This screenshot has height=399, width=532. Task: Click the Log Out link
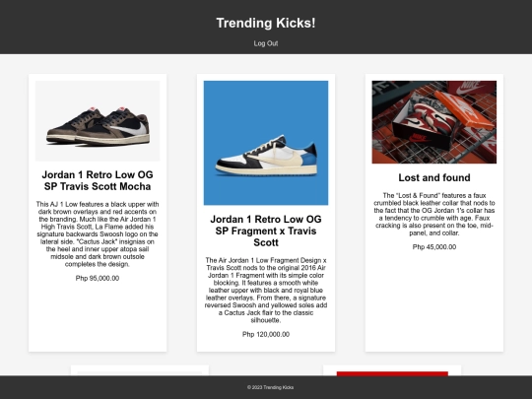coord(266,43)
